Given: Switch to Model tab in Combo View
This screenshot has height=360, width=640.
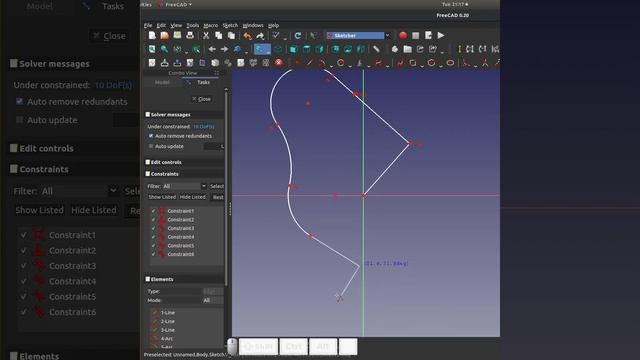Looking at the screenshot, I should click(162, 82).
